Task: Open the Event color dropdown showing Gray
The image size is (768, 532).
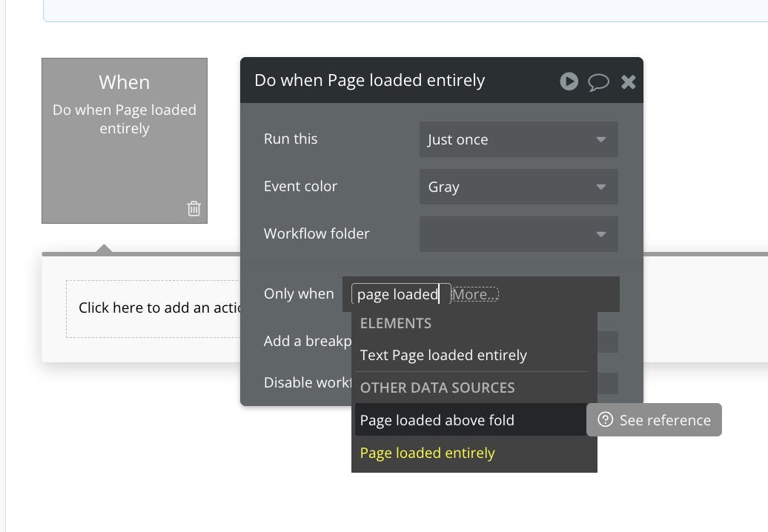Action: coord(518,187)
